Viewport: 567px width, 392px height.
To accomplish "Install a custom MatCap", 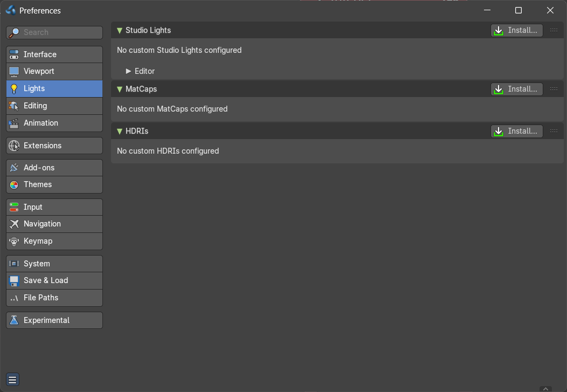I will (517, 89).
